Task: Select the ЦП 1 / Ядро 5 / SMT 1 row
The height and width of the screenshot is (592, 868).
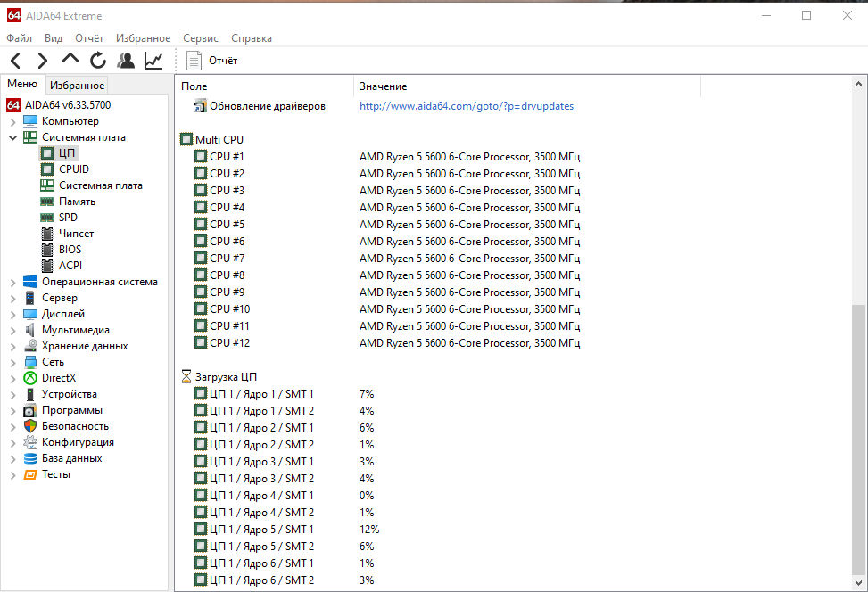Action: [286, 529]
